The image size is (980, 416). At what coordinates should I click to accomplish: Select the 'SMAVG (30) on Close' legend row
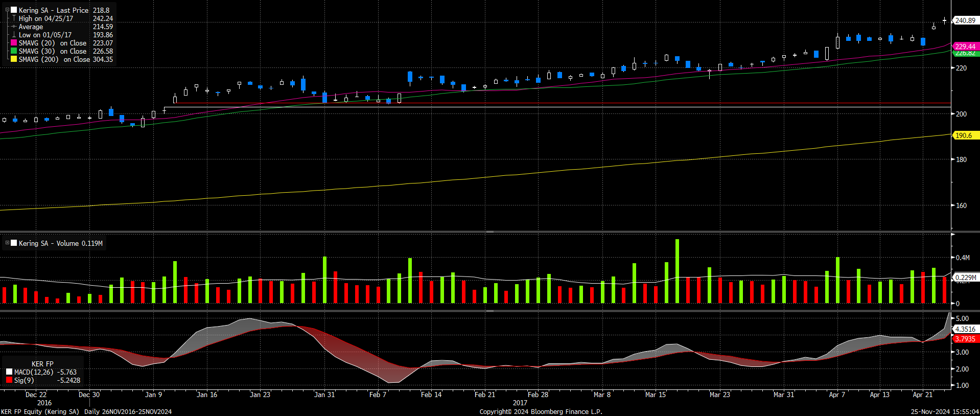[62, 51]
